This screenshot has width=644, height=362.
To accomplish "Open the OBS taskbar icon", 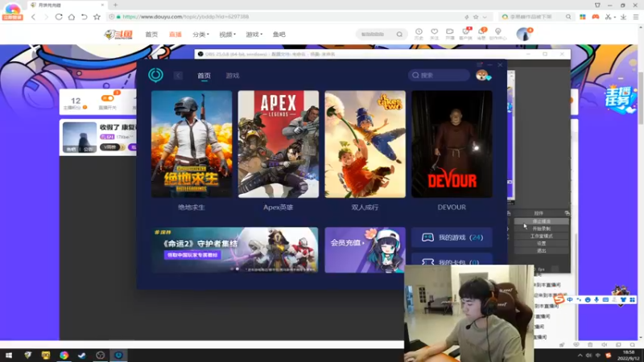I will click(100, 356).
